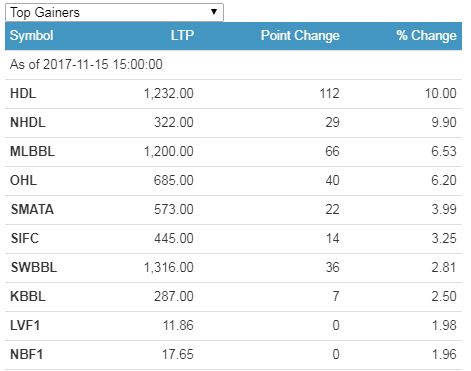Open the NBF1 stock symbol

tap(26, 354)
